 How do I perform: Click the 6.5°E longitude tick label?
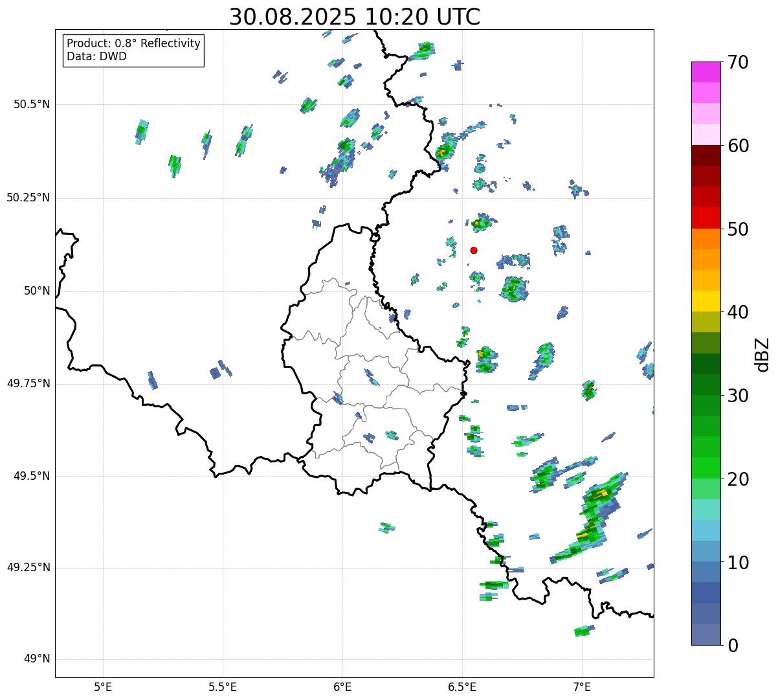[462, 686]
